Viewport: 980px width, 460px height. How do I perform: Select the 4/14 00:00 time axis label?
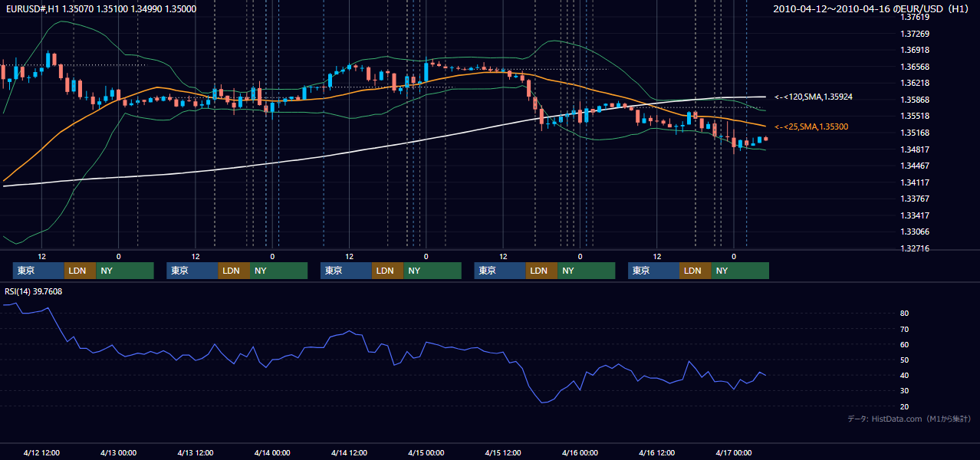[272, 452]
